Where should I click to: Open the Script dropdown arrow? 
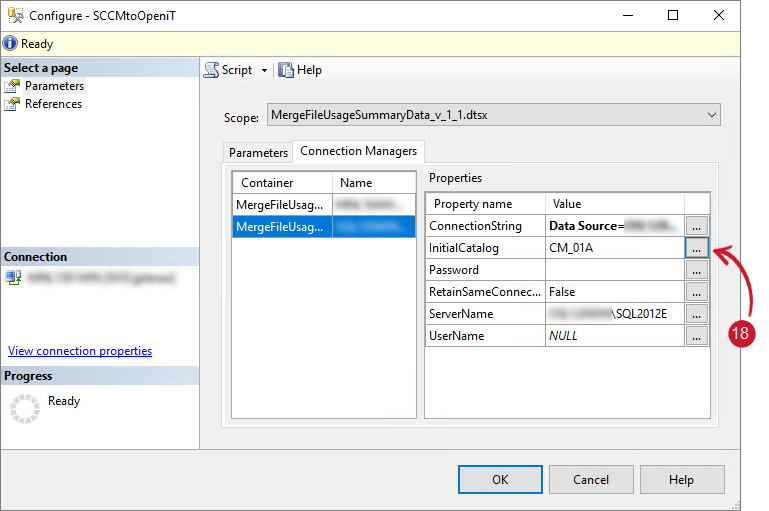click(264, 71)
